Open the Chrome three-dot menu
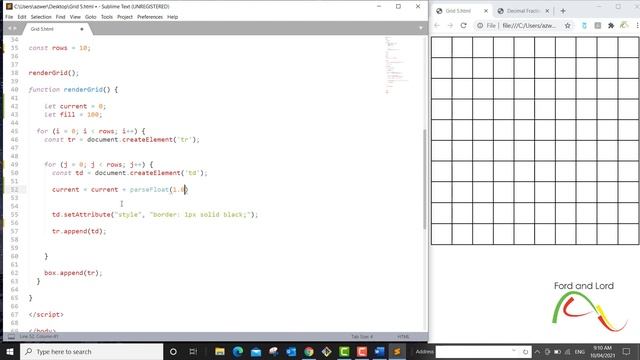 coord(637,25)
